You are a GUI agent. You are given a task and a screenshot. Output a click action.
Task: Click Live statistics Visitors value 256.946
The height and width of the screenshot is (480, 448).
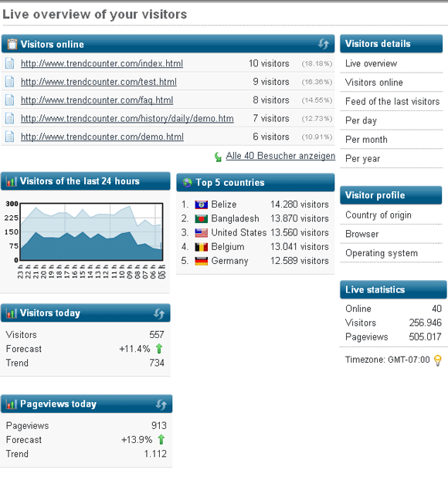pyautogui.click(x=426, y=323)
